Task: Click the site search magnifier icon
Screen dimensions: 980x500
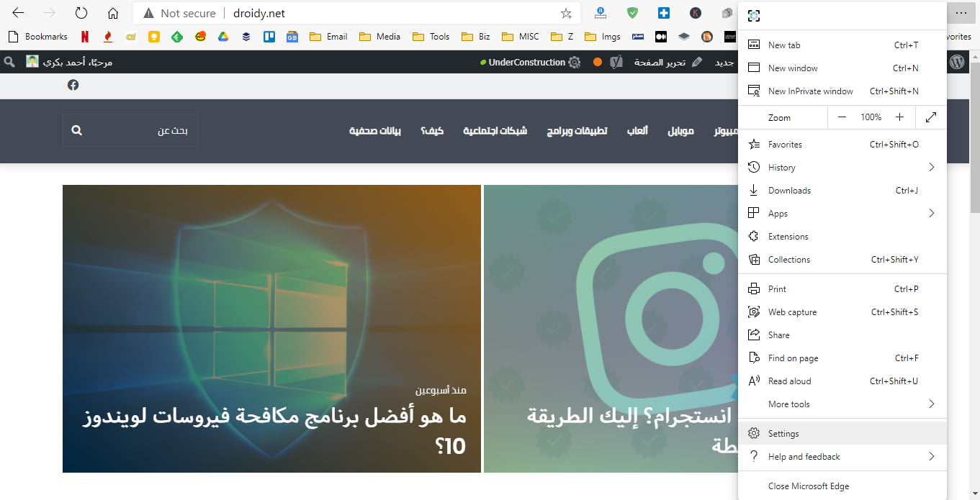Action: [77, 130]
